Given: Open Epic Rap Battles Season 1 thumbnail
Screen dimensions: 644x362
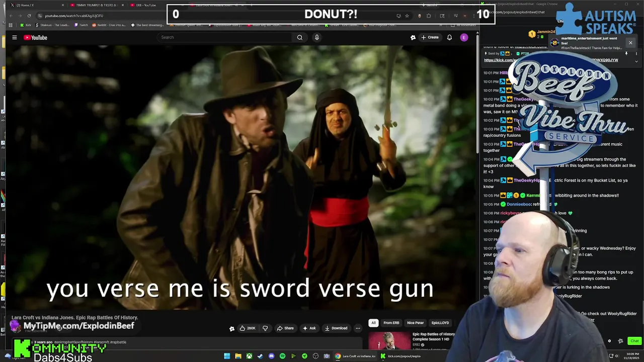Looking at the screenshot, I should [389, 340].
